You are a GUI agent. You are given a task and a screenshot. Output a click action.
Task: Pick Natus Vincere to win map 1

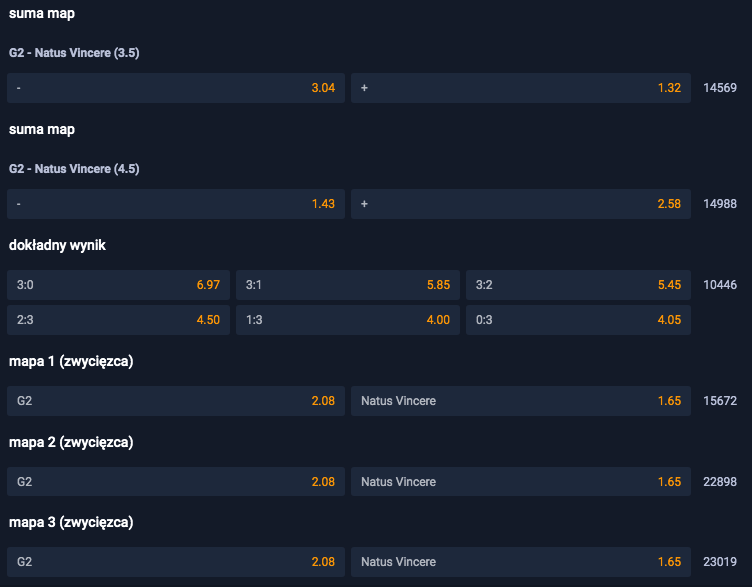[520, 401]
